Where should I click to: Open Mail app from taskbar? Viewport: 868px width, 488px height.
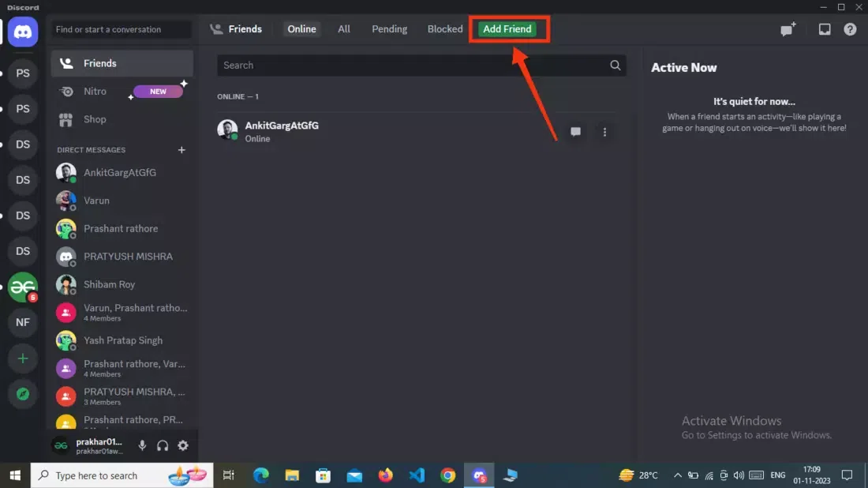click(354, 475)
